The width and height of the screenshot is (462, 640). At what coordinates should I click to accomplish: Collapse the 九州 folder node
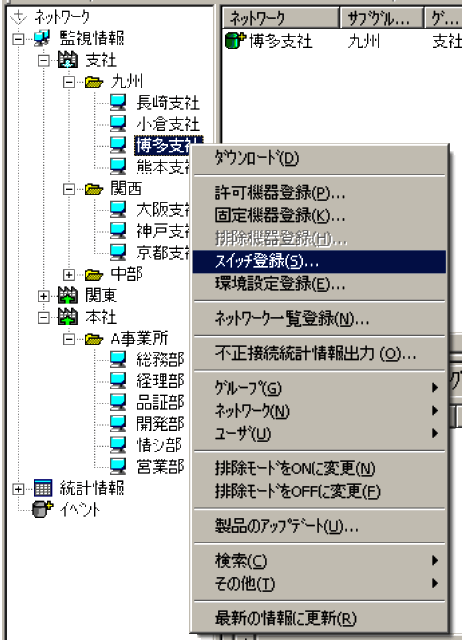click(x=69, y=82)
